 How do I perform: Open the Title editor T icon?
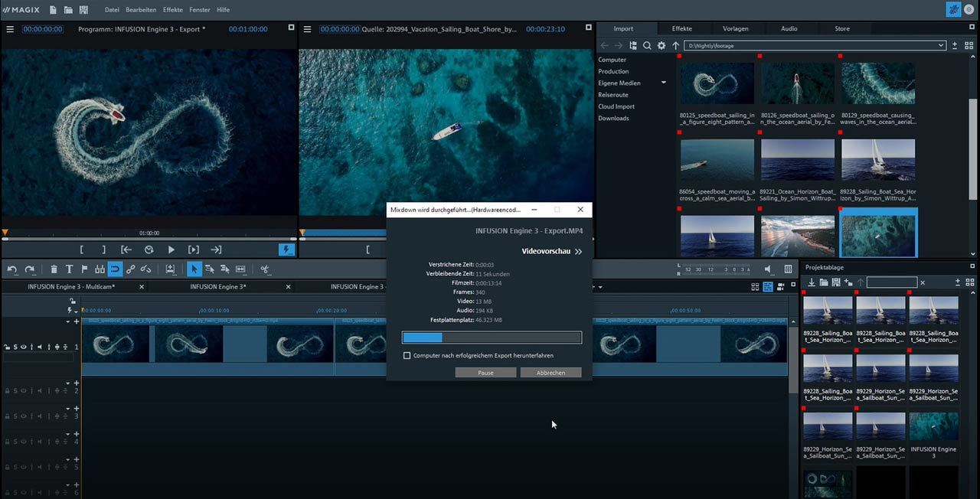[69, 269]
